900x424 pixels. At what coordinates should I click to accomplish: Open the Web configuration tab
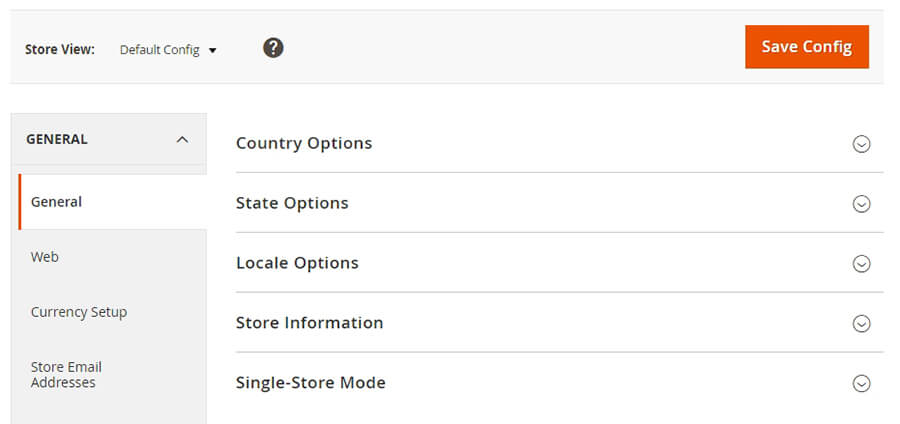click(45, 257)
